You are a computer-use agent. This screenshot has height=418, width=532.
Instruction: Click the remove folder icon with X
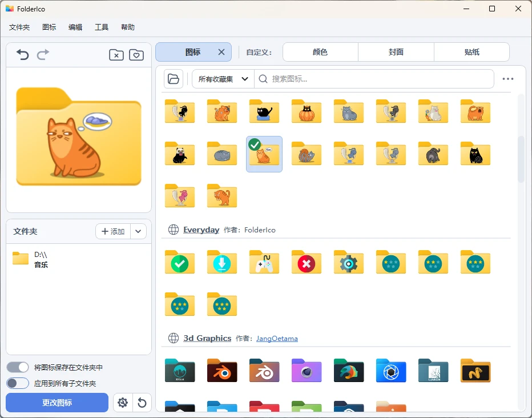pos(116,55)
